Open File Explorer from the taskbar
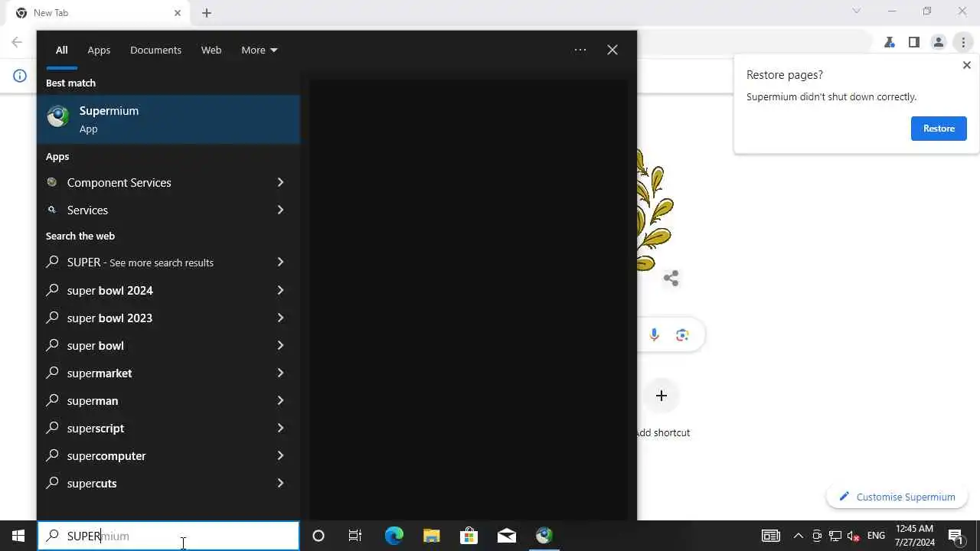This screenshot has height=551, width=980. pyautogui.click(x=431, y=536)
